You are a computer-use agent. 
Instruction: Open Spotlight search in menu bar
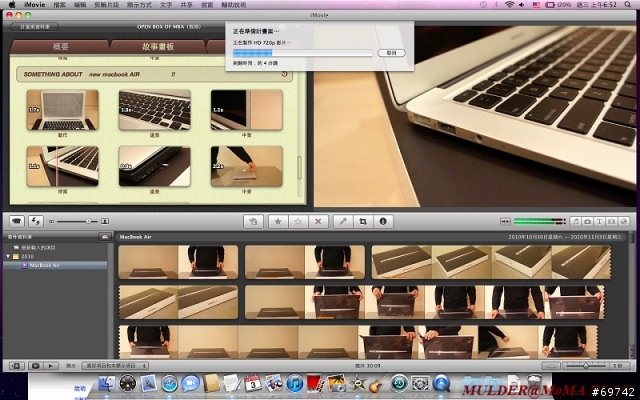pyautogui.click(x=628, y=5)
